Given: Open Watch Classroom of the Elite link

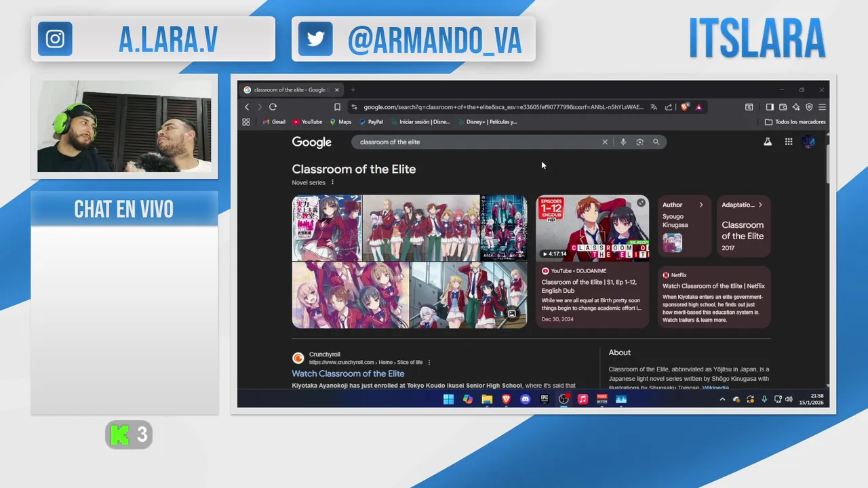Looking at the screenshot, I should click(348, 373).
